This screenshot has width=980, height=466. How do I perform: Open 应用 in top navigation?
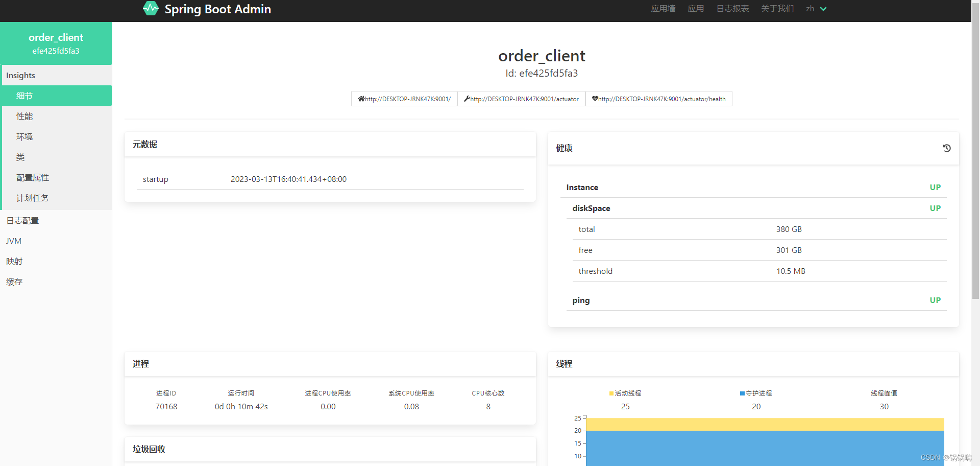pos(696,9)
